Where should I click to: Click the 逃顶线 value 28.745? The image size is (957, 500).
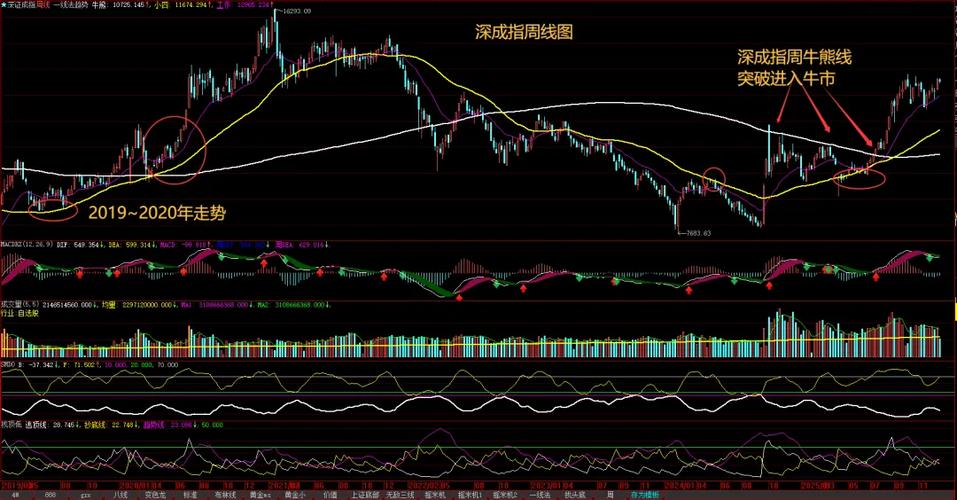tap(63, 424)
